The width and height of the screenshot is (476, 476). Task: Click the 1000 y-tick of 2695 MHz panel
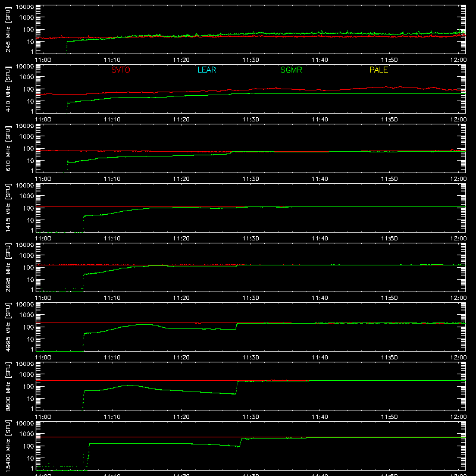click(x=27, y=256)
